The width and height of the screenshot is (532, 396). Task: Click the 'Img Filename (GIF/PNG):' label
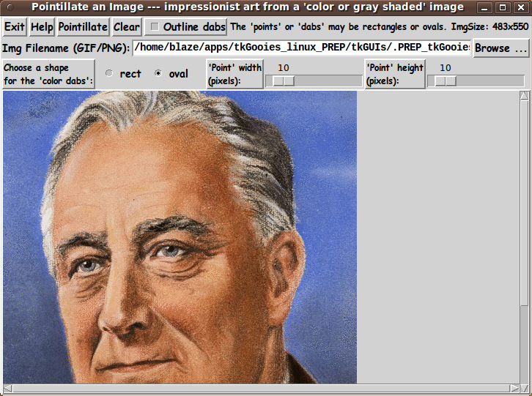pos(66,48)
